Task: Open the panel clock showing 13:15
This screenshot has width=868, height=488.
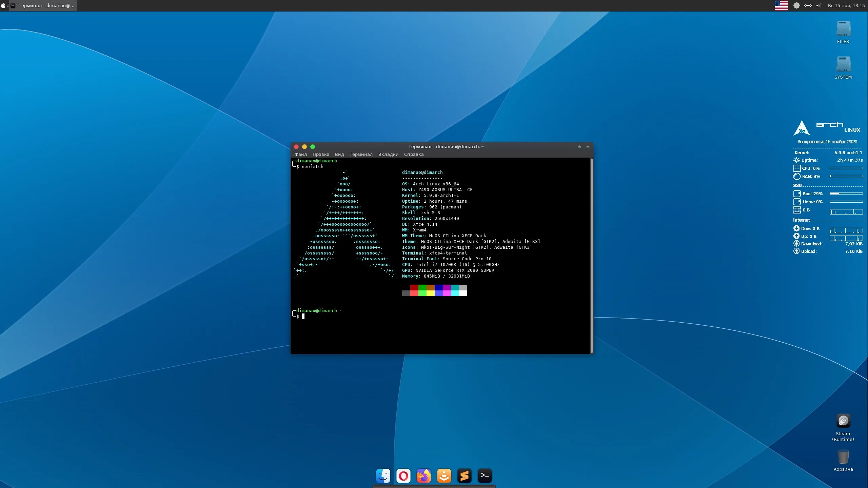Action: pyautogui.click(x=846, y=5)
